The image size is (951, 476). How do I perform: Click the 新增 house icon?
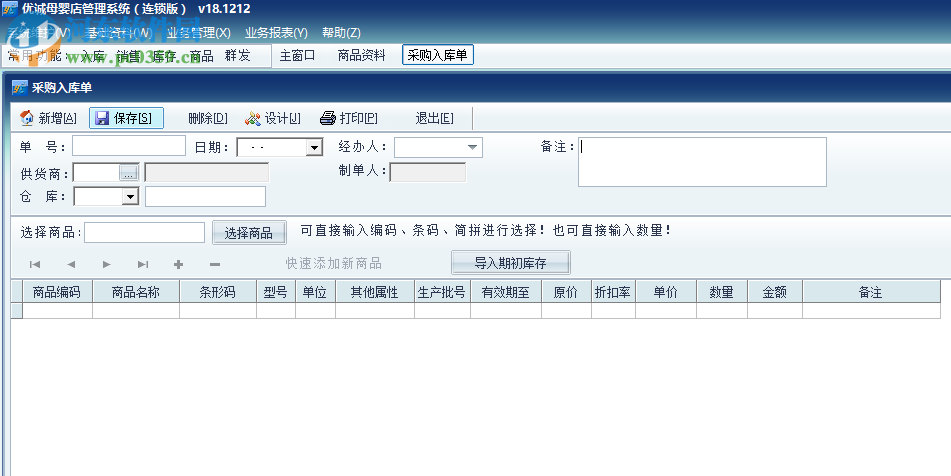(27, 118)
